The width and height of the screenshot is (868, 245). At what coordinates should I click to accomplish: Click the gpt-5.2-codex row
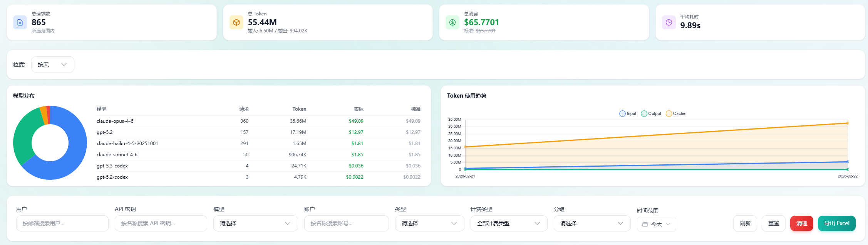pyautogui.click(x=258, y=177)
